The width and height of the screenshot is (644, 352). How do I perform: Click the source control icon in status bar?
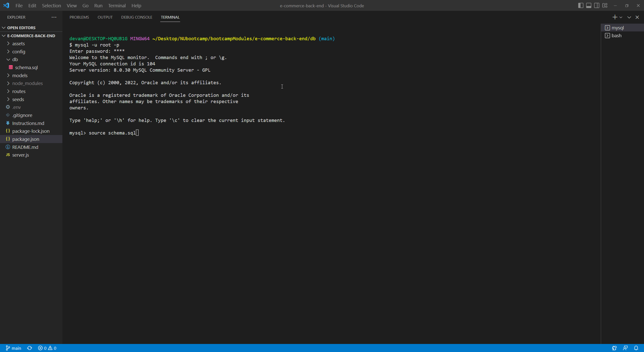(x=7, y=348)
